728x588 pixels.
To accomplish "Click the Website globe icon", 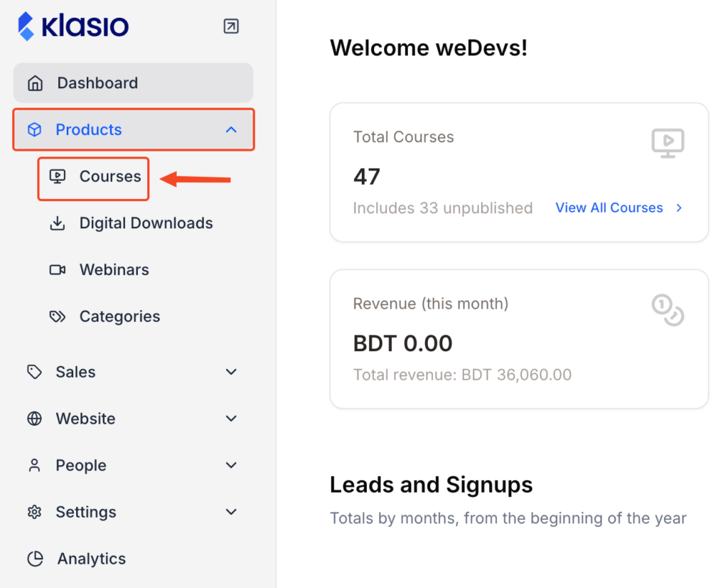I will click(x=35, y=419).
